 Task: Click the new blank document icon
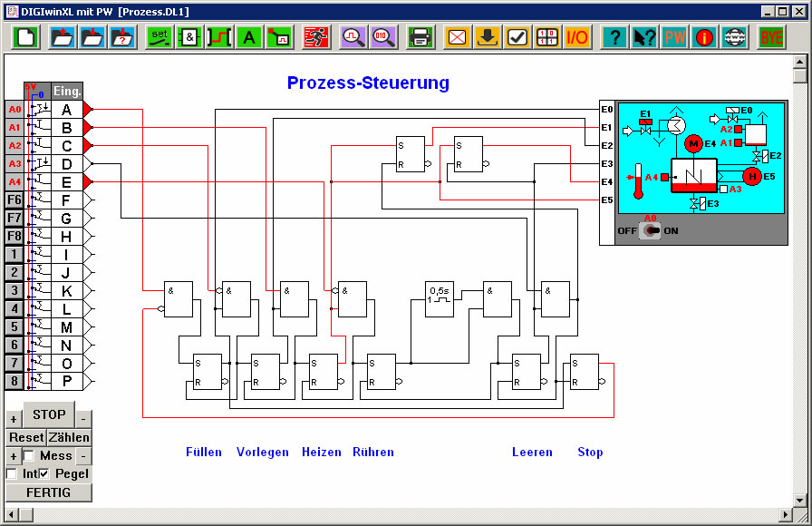[x=26, y=37]
